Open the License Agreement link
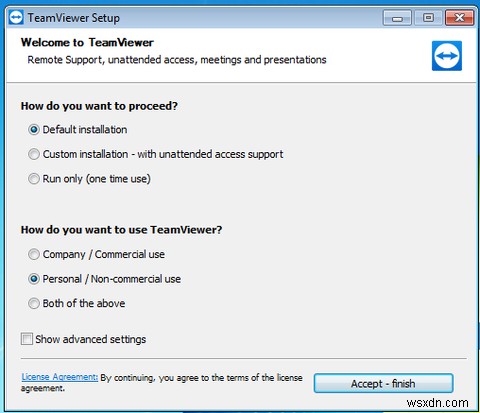This screenshot has width=480, height=413. pos(60,377)
